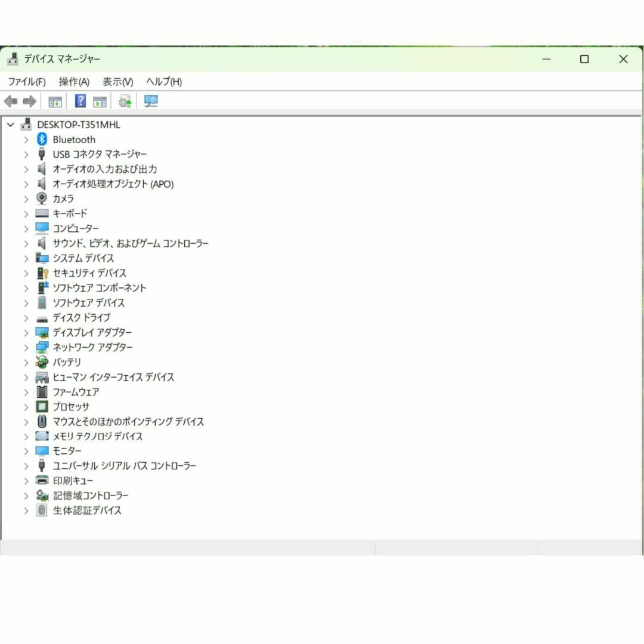
Task: Expand the Bluetooth category
Action: [x=26, y=140]
